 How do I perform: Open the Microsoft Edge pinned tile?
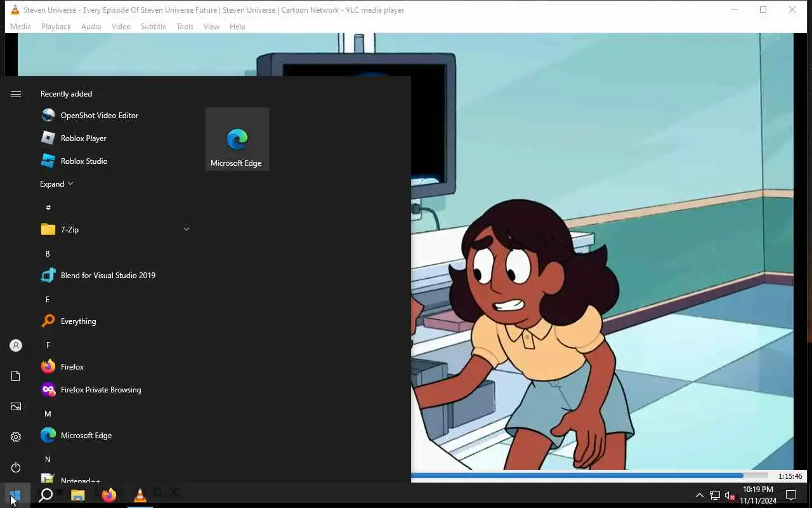coord(237,139)
